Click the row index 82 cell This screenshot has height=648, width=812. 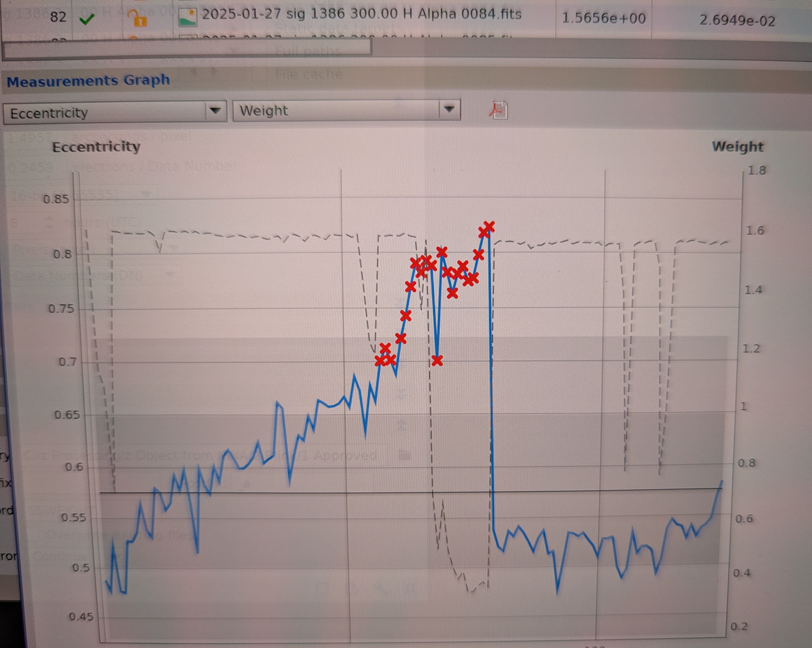pos(58,17)
